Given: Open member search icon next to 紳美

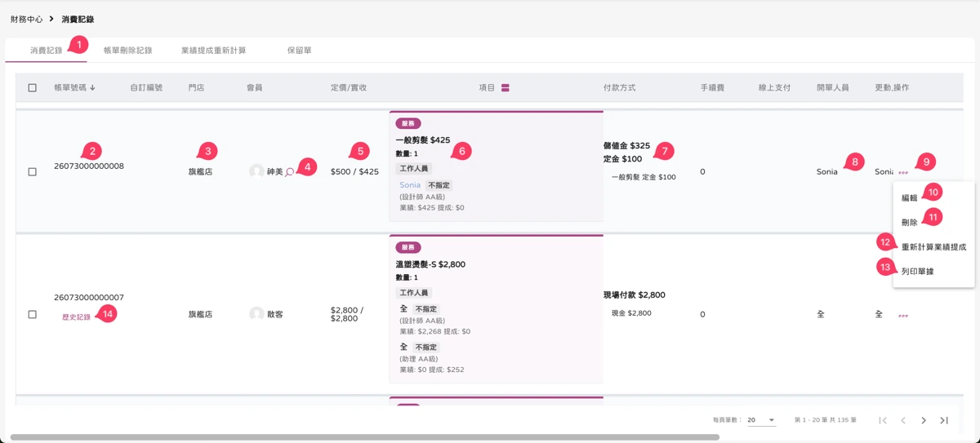Looking at the screenshot, I should coord(289,172).
